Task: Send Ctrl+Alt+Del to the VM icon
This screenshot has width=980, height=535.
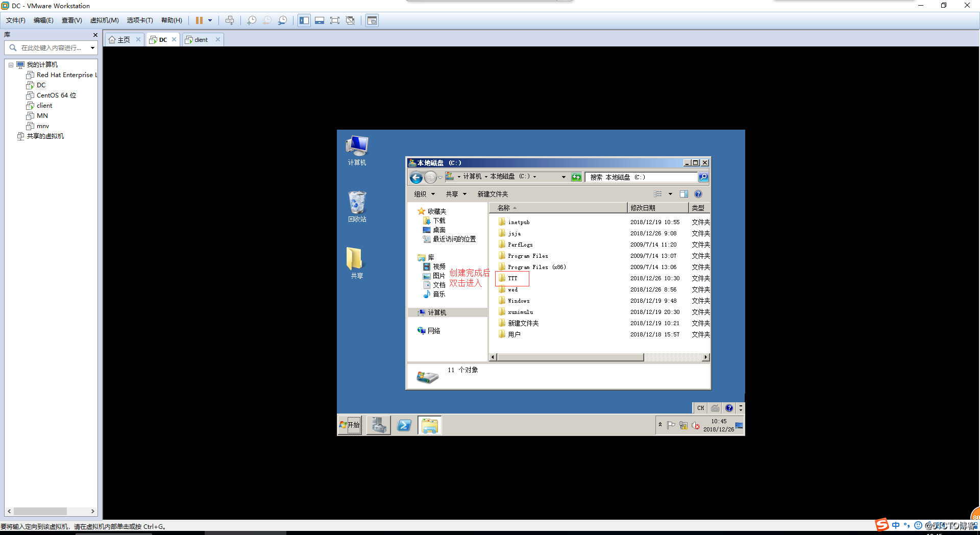Action: pyautogui.click(x=230, y=20)
